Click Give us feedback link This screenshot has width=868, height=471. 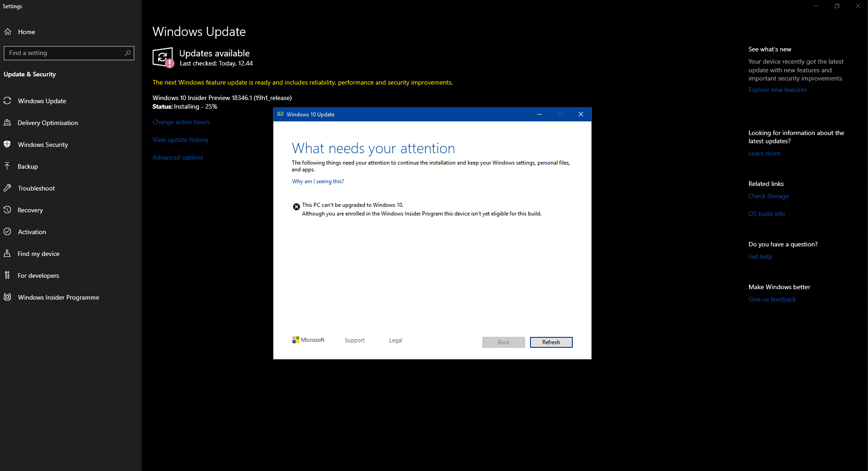(772, 299)
